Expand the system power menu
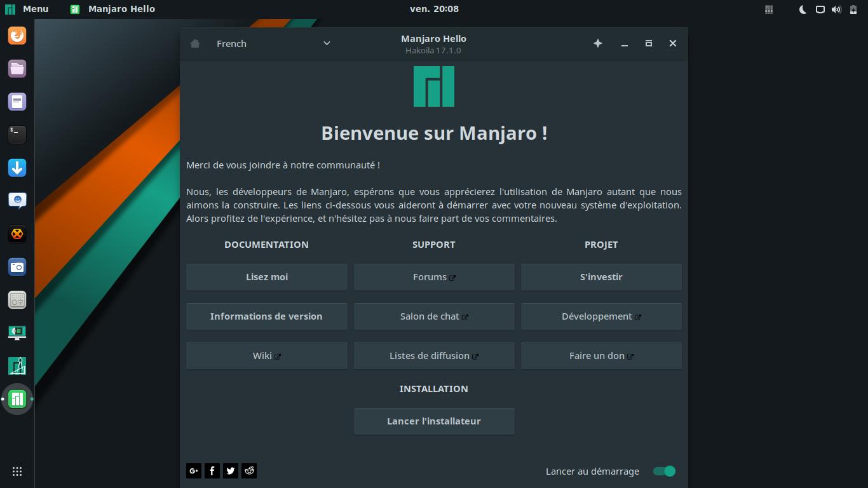 [852, 10]
